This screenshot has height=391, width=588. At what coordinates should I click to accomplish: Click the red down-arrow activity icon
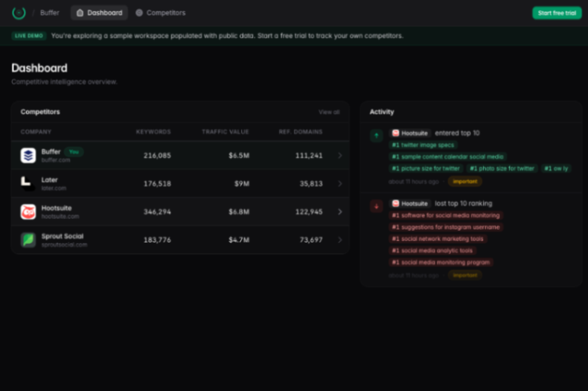(x=377, y=206)
